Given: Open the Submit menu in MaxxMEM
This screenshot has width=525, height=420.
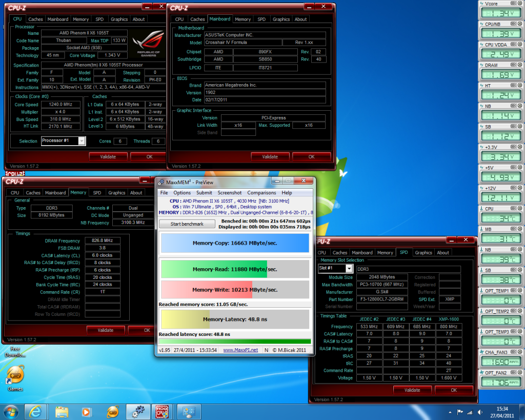Looking at the screenshot, I should 204,193.
